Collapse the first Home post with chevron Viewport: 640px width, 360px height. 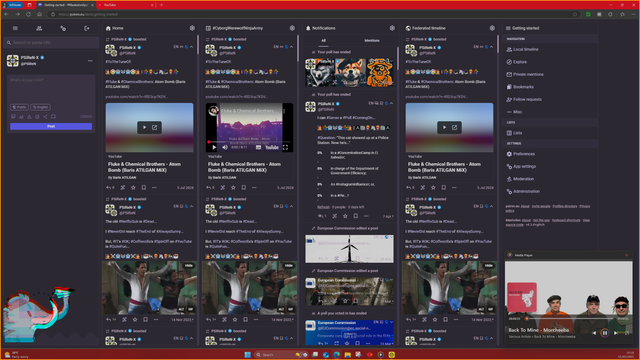click(x=191, y=47)
